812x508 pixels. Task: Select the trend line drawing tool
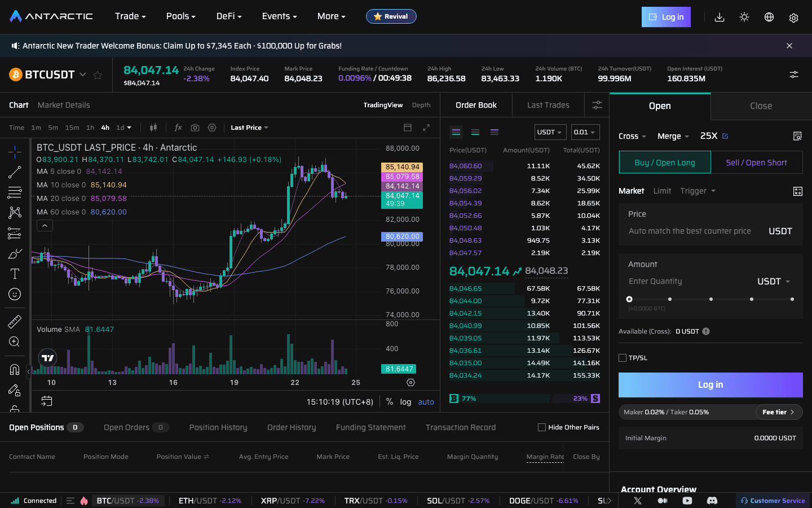tap(15, 172)
